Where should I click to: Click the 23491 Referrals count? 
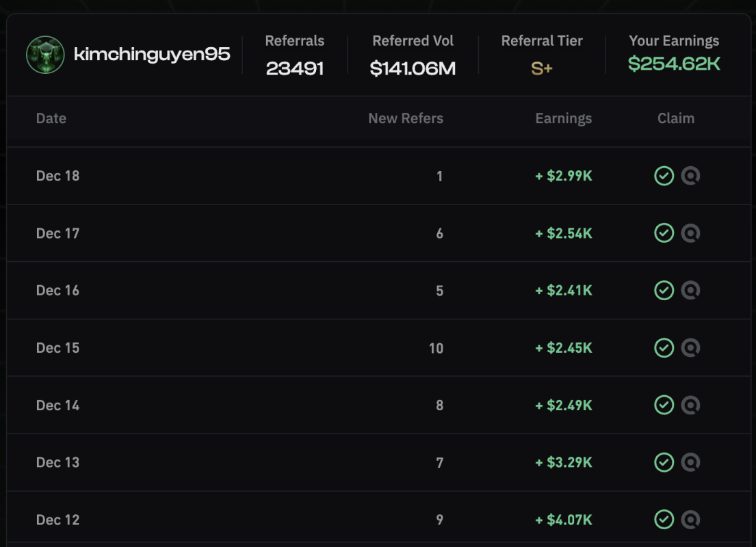[295, 68]
